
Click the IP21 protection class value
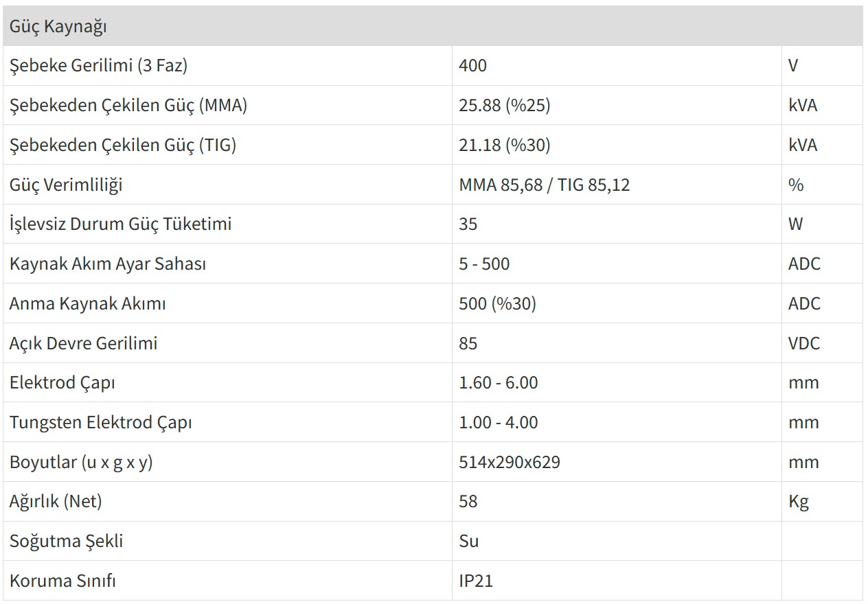click(x=476, y=581)
